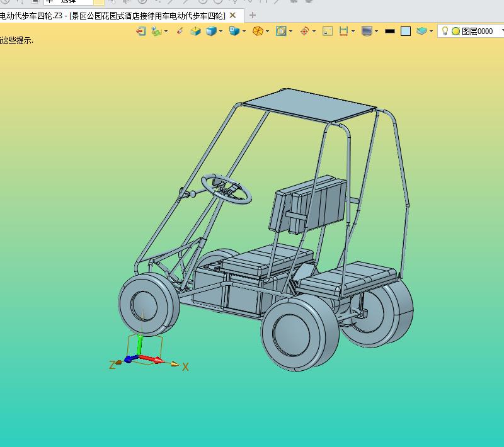Click the light blue face color swatch

pyautogui.click(x=406, y=31)
